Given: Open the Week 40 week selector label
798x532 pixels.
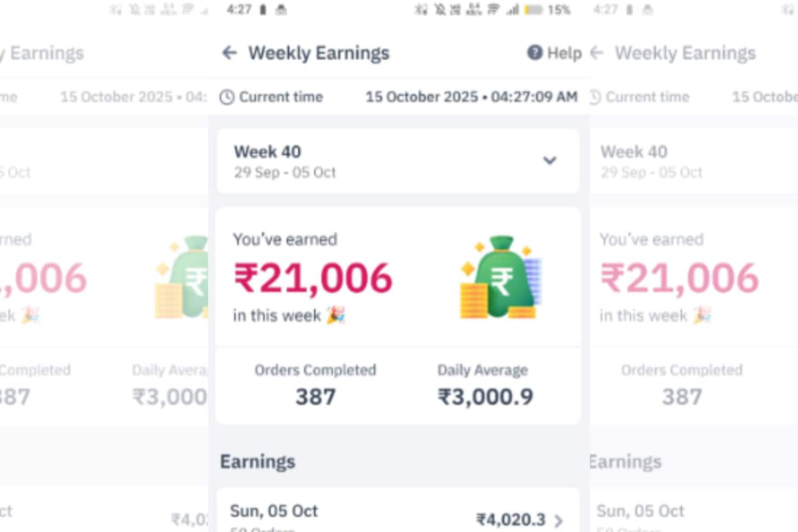Looking at the screenshot, I should 267,152.
